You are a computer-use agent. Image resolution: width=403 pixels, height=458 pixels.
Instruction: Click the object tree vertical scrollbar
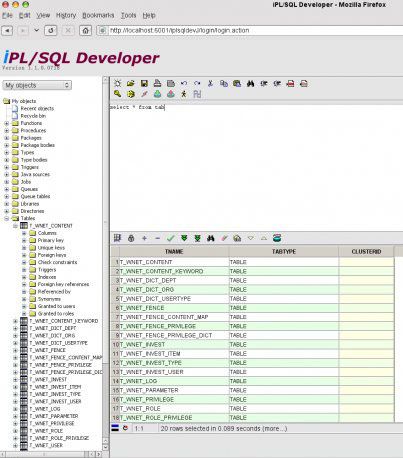pos(105,263)
